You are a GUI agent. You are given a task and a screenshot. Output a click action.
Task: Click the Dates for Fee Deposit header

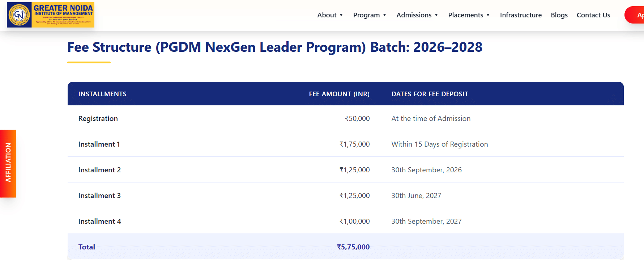[430, 94]
